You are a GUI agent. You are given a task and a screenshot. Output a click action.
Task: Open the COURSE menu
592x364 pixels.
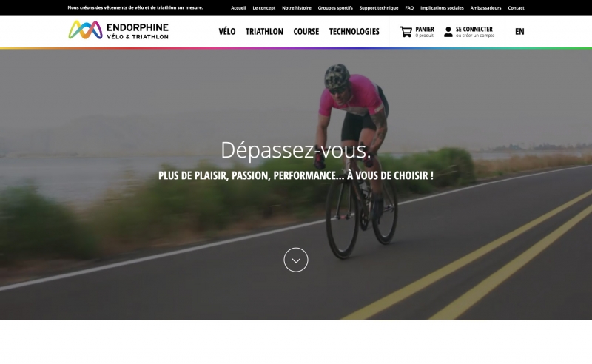click(x=306, y=31)
